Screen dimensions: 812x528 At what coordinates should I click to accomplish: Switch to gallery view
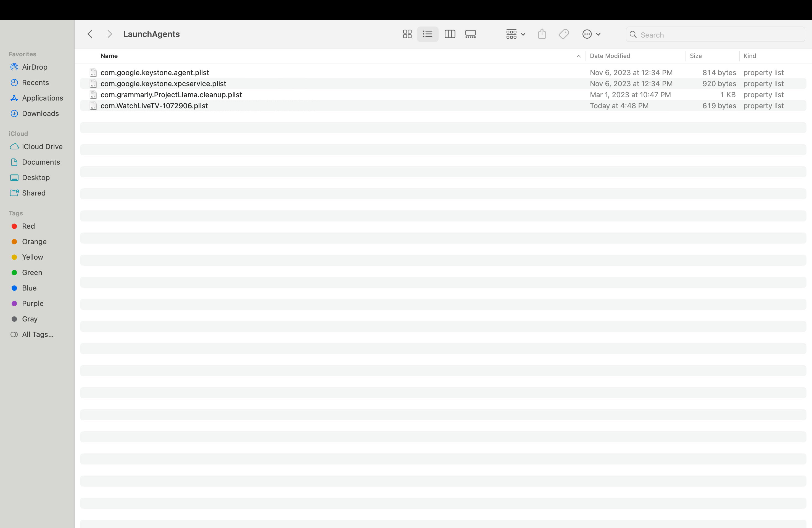pyautogui.click(x=470, y=34)
